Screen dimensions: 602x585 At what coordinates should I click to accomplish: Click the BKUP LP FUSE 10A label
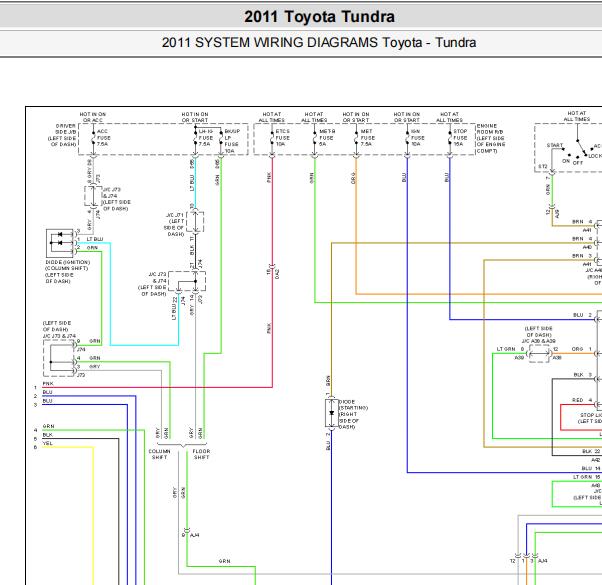pyautogui.click(x=232, y=141)
